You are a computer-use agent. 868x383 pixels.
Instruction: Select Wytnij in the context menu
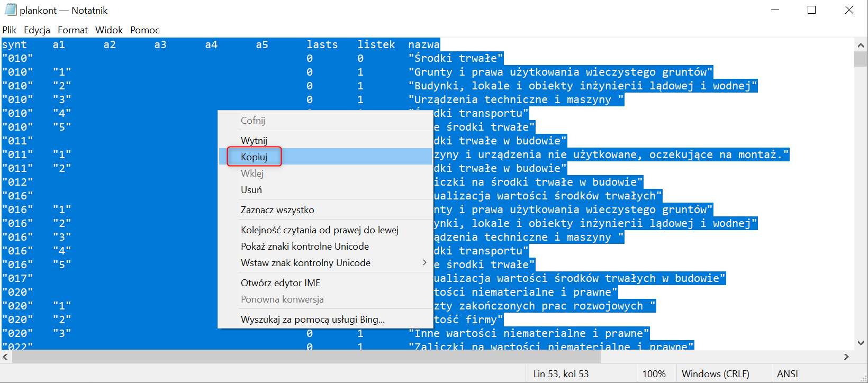click(x=254, y=141)
